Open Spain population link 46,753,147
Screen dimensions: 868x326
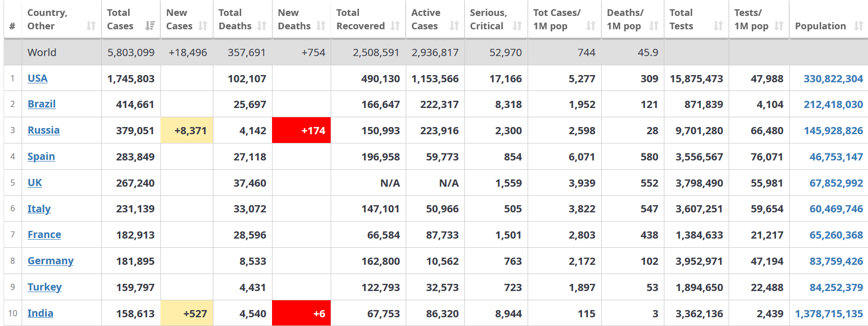click(836, 157)
